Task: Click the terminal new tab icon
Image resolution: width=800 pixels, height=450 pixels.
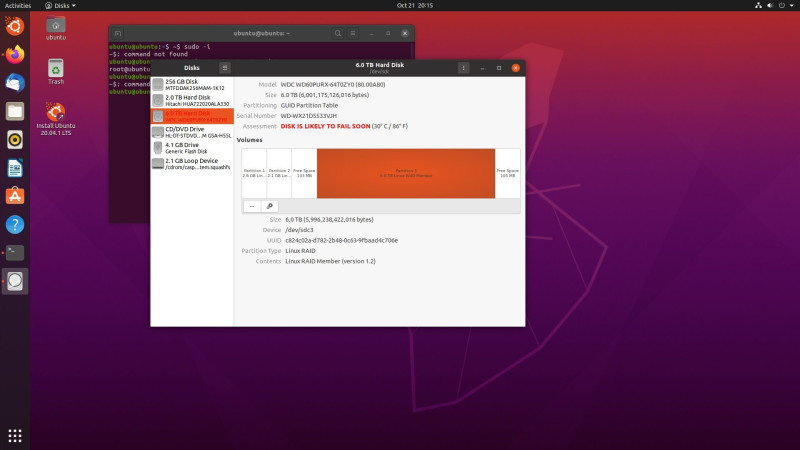Action: [118, 34]
